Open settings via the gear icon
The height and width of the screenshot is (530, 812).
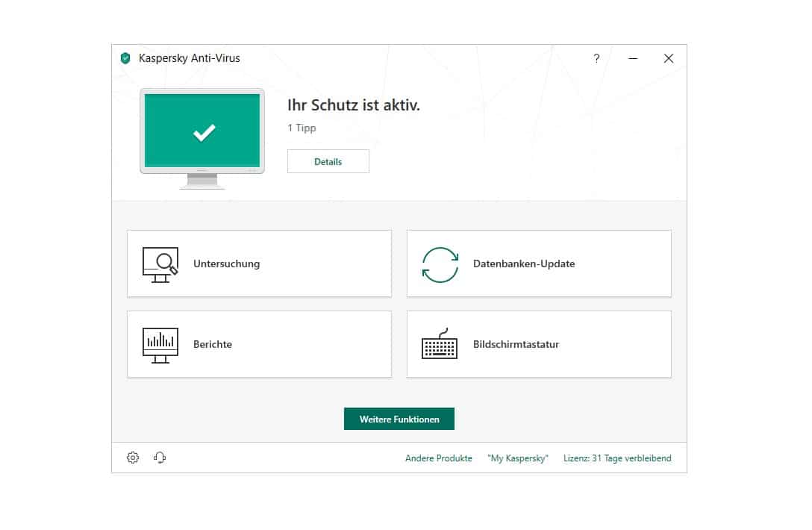tap(133, 458)
